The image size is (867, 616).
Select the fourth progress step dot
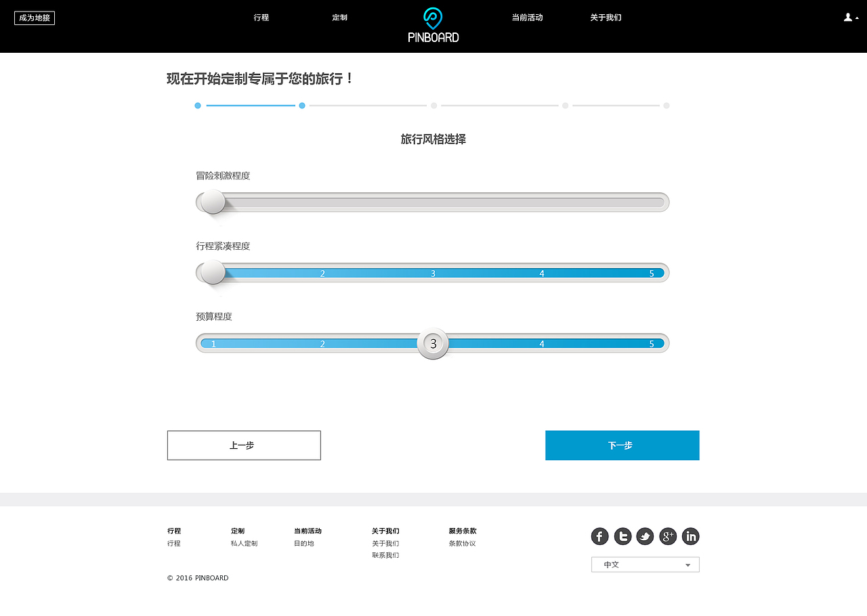pos(565,106)
